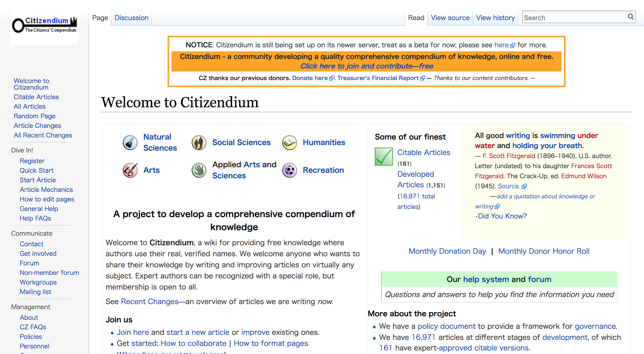Click the Did You Know? link
This screenshot has width=644, height=354.
[502, 216]
